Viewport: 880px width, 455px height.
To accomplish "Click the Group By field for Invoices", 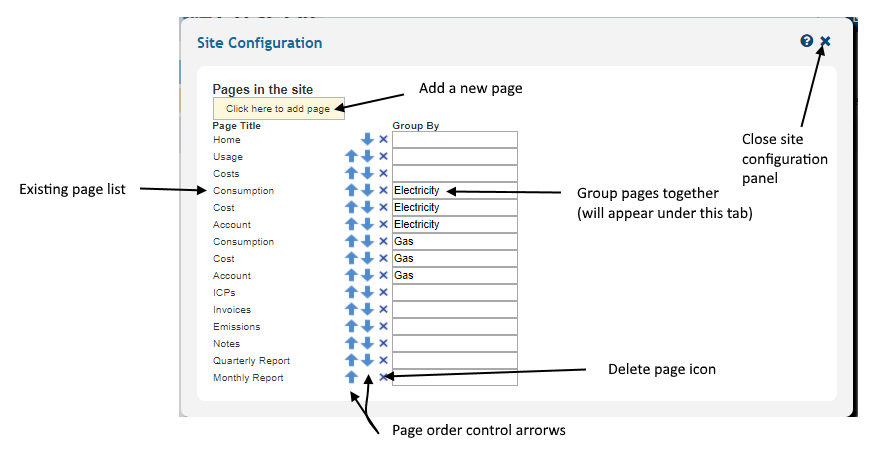I will tap(454, 310).
